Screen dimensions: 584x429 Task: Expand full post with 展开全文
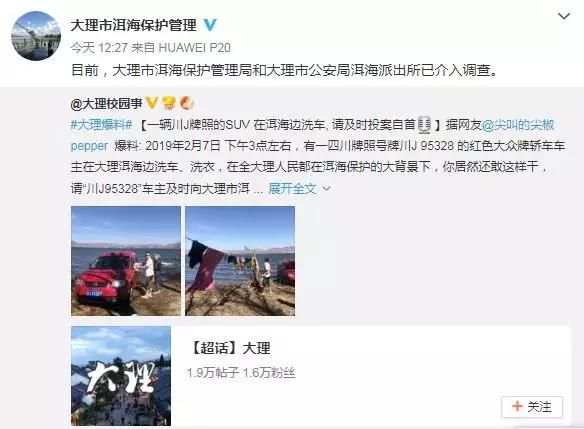click(292, 188)
